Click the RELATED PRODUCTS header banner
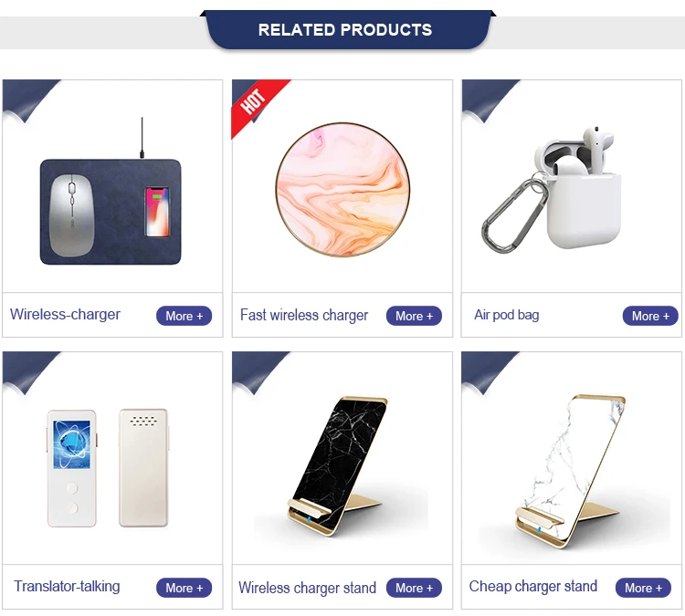Viewport: 685px width, 616px height. [x=345, y=30]
